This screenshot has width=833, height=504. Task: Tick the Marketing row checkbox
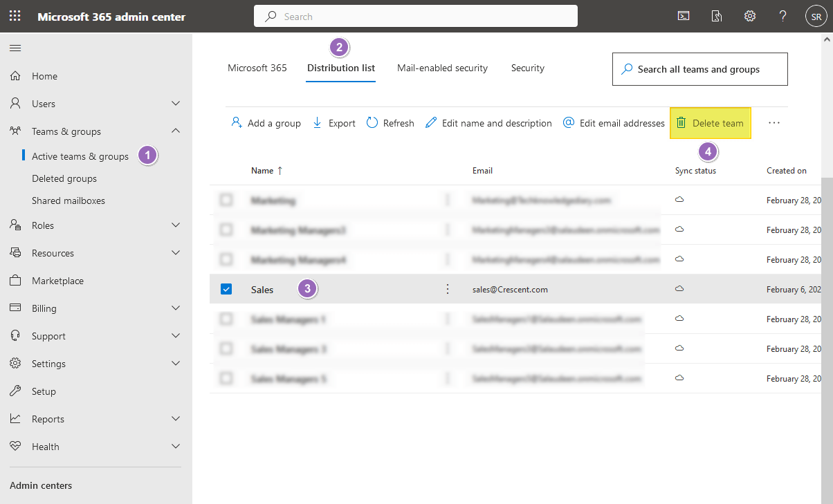tap(226, 200)
